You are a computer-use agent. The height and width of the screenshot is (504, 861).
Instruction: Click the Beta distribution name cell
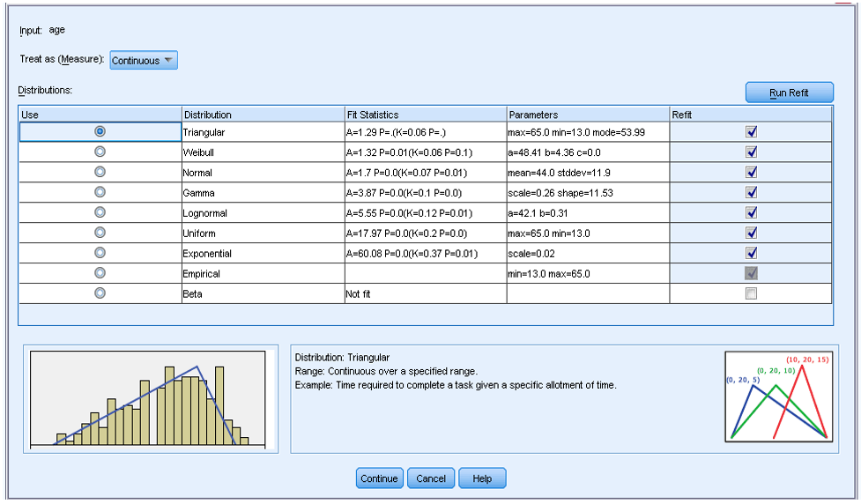(263, 293)
